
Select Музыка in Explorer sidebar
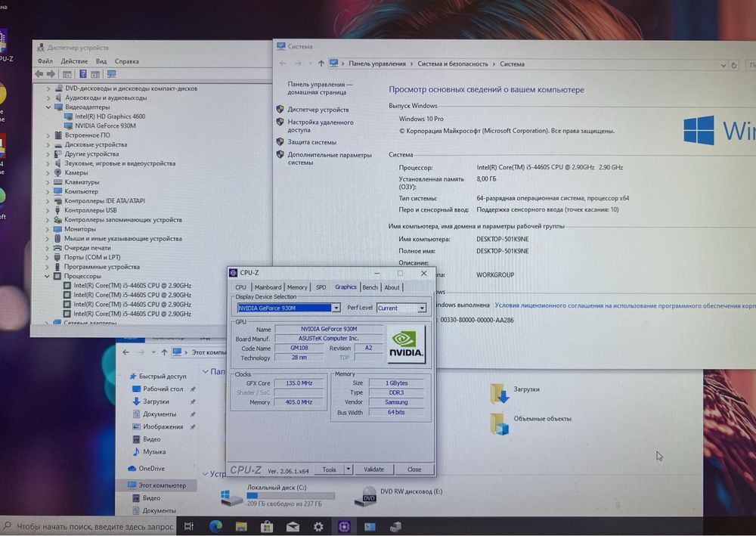coord(153,452)
